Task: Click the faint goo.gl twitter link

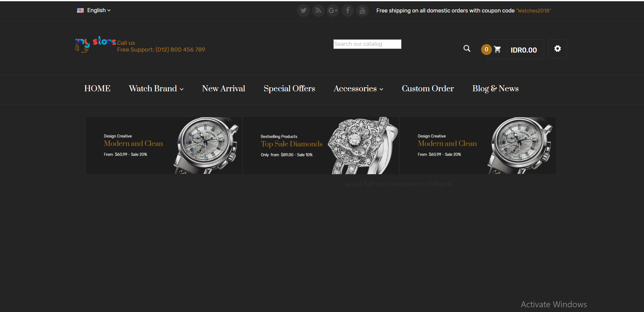Action: pyautogui.click(x=399, y=184)
